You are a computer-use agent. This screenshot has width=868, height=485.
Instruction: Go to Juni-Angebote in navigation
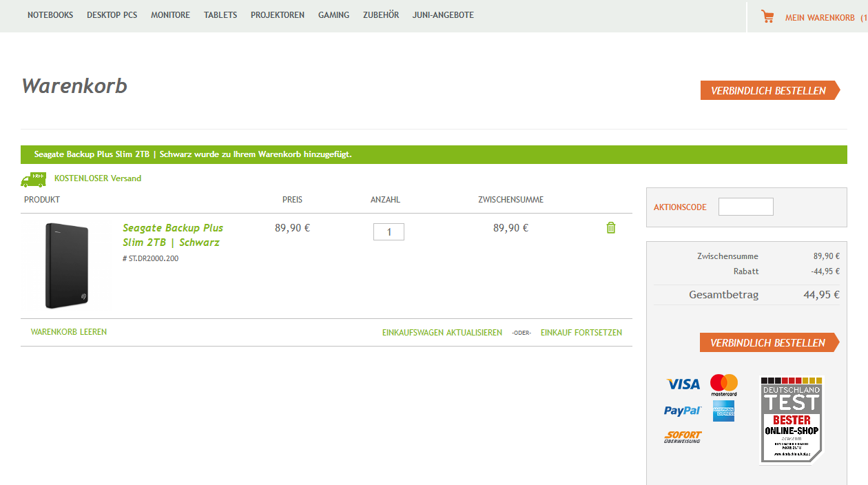[x=443, y=15]
